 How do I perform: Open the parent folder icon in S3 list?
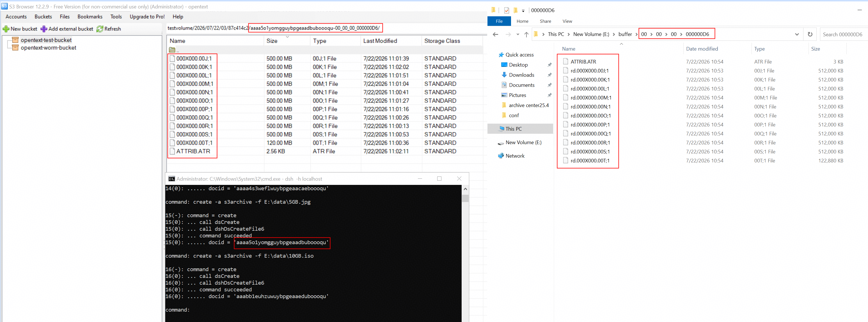click(172, 50)
